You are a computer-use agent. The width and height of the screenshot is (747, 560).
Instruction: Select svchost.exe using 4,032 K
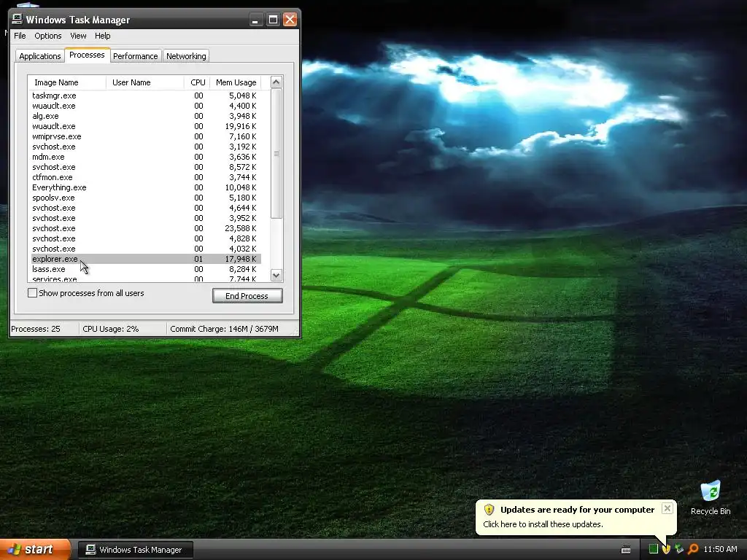146,249
